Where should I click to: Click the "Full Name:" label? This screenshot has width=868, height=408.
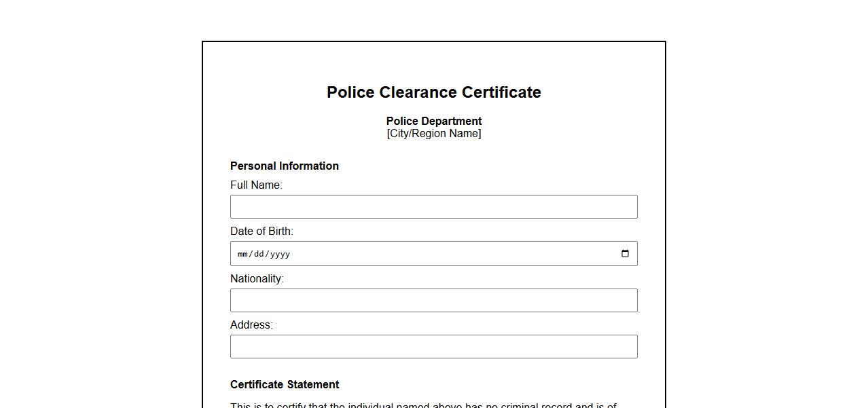click(256, 185)
